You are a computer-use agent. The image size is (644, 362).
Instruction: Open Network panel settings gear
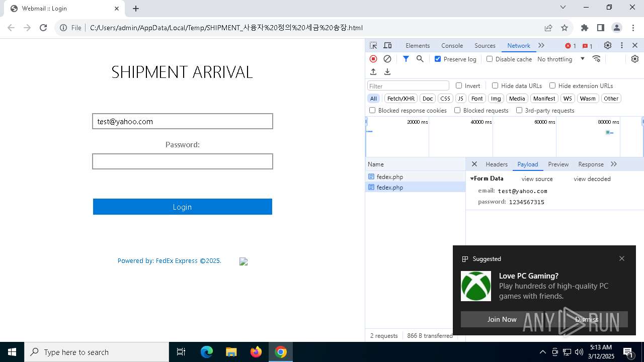pos(635,59)
